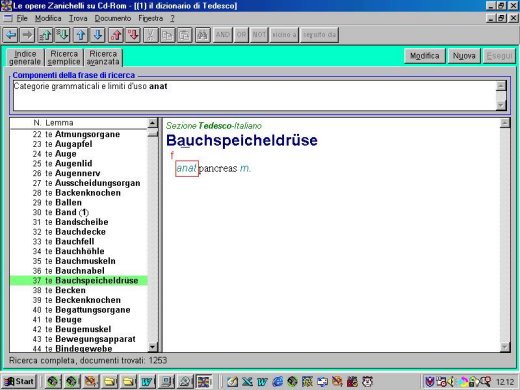Click lemma list scrollbar down arrow
Image resolution: width=520 pixels, height=390 pixels.
coord(153,347)
